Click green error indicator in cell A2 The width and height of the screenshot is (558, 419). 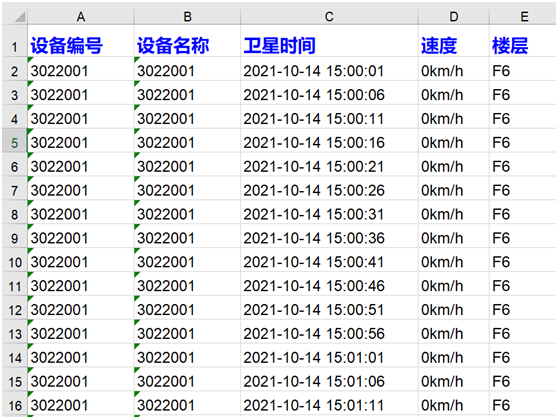tap(30, 59)
